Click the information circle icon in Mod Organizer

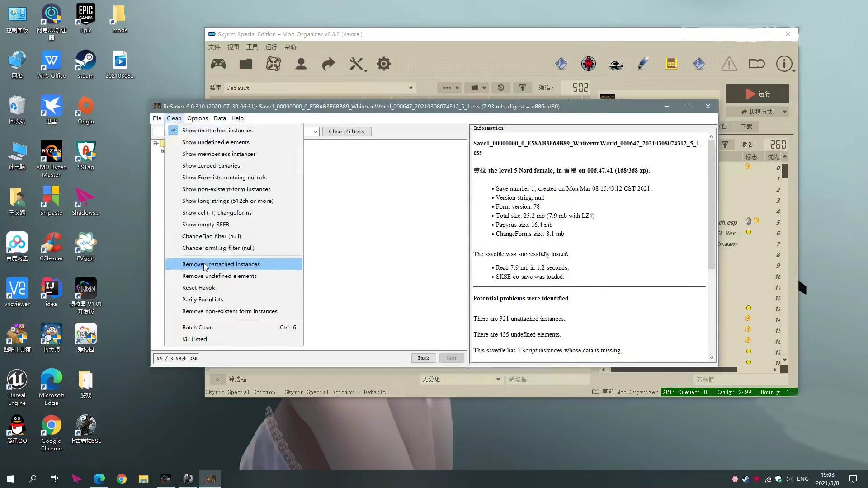click(x=784, y=64)
